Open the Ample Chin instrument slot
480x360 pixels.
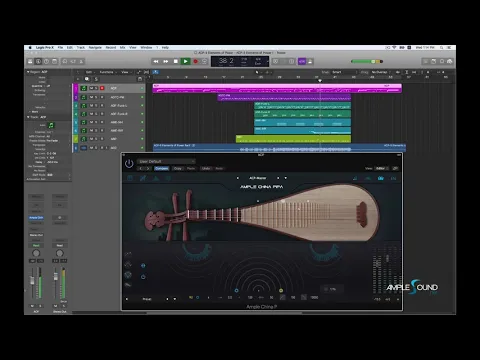[36, 217]
